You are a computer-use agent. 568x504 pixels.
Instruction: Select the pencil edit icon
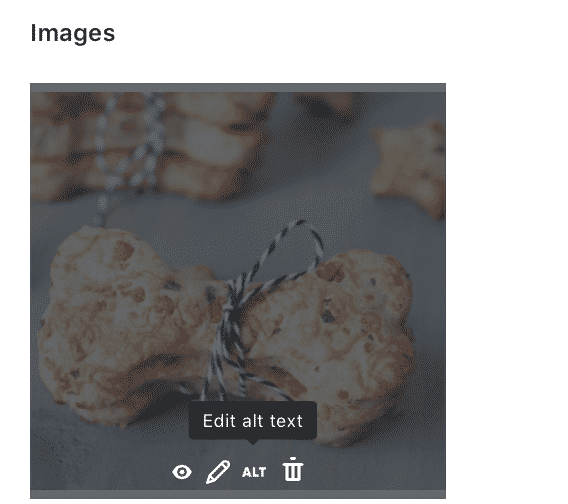pos(218,472)
